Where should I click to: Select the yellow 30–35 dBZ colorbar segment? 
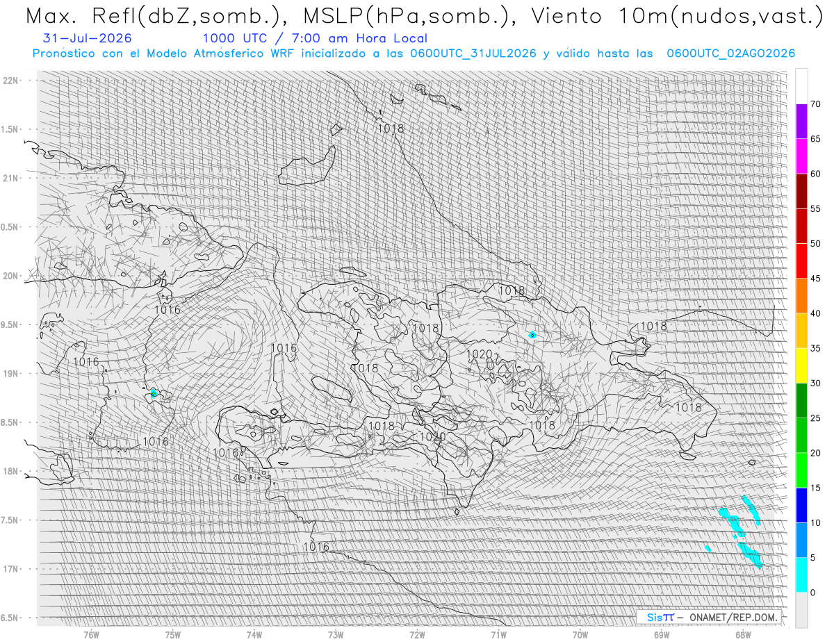(801, 365)
